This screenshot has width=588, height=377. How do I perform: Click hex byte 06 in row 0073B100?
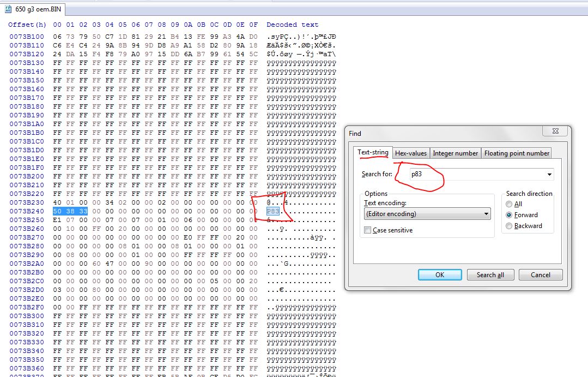(57, 37)
